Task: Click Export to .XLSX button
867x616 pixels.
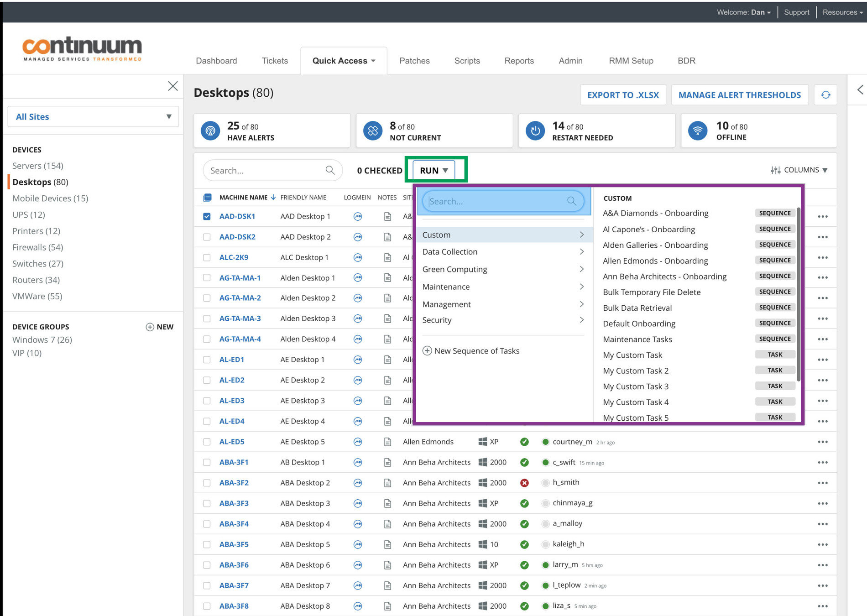Action: pos(623,95)
